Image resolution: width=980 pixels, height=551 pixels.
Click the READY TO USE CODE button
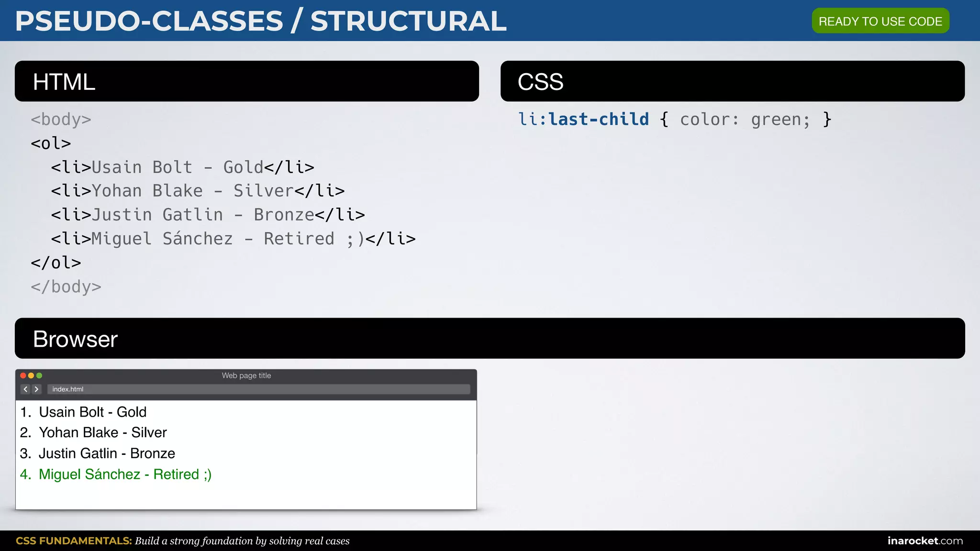[x=880, y=21]
